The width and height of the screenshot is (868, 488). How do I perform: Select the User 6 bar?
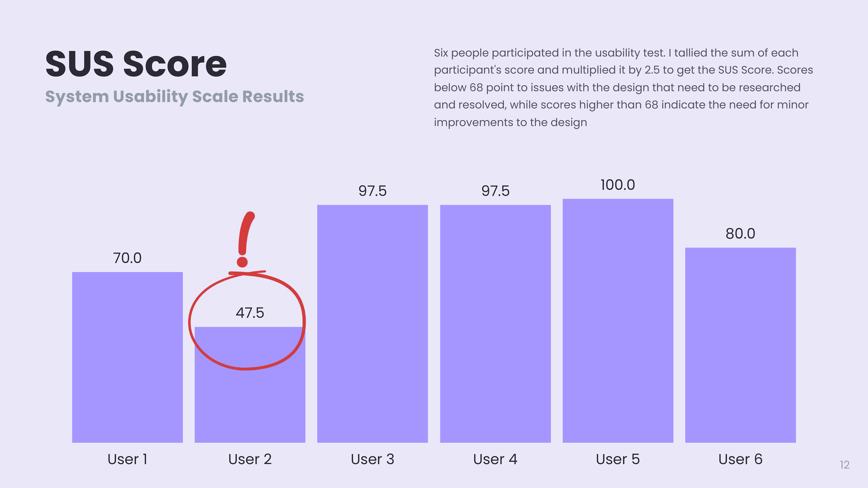pyautogui.click(x=740, y=345)
